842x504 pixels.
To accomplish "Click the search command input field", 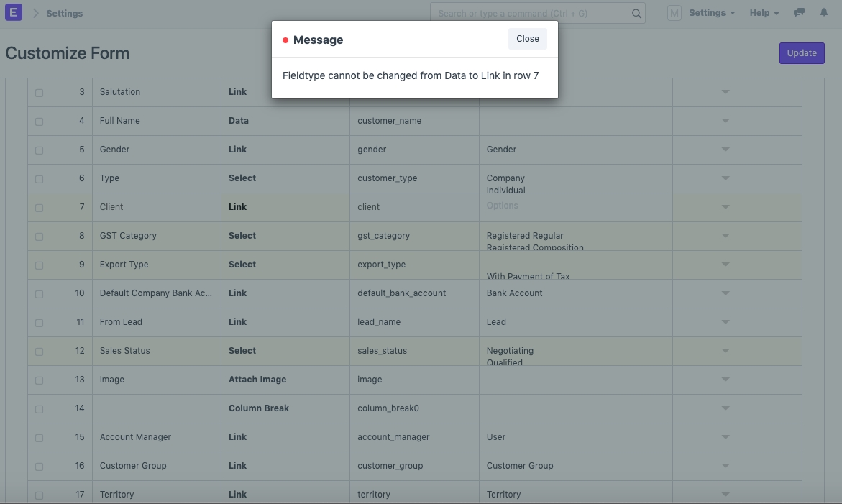I will click(532, 13).
